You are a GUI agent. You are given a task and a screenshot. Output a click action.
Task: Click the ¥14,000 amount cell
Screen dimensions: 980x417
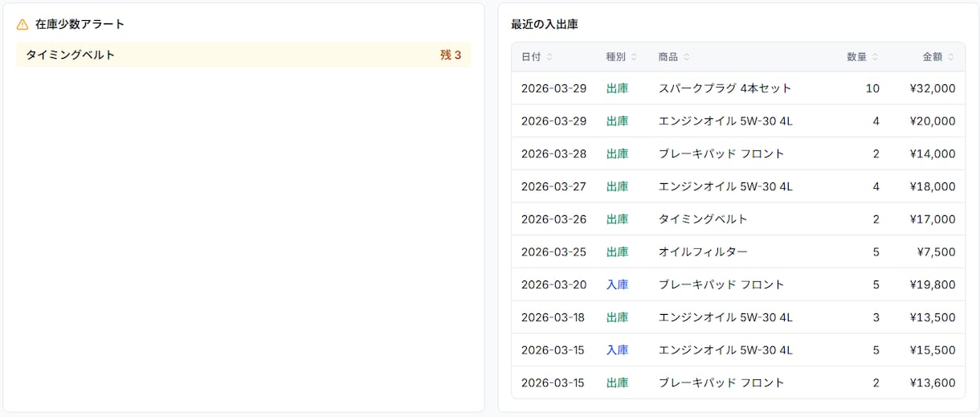[933, 153]
